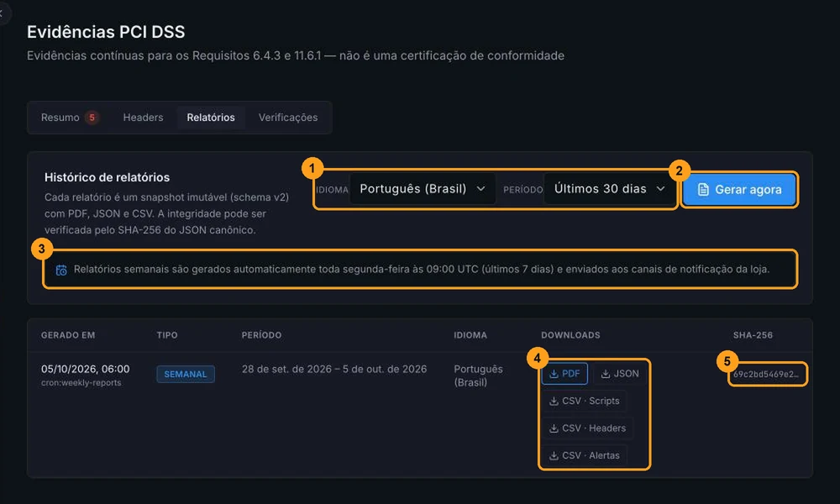Click the document icon in Gerar agora
Image resolution: width=840 pixels, height=504 pixels.
tap(703, 190)
